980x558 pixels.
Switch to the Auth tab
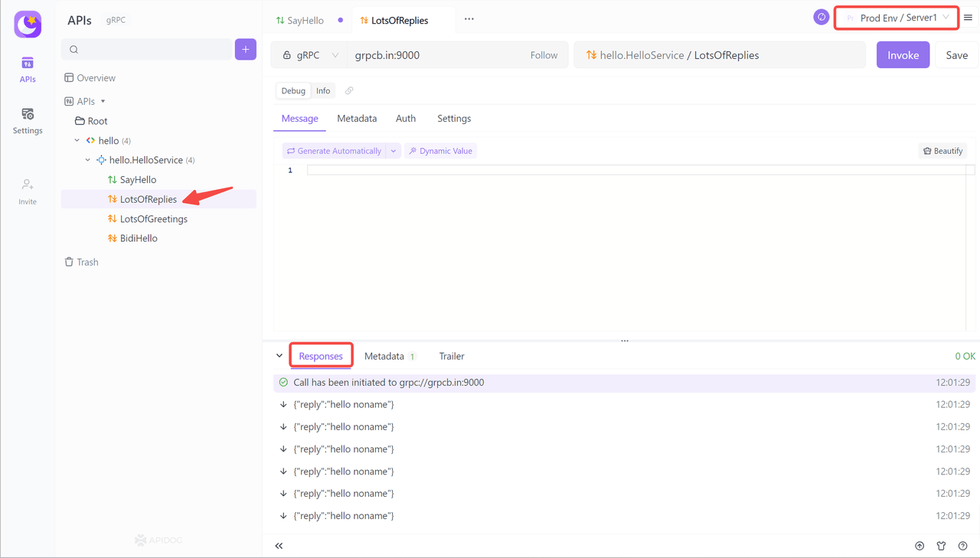pyautogui.click(x=405, y=118)
